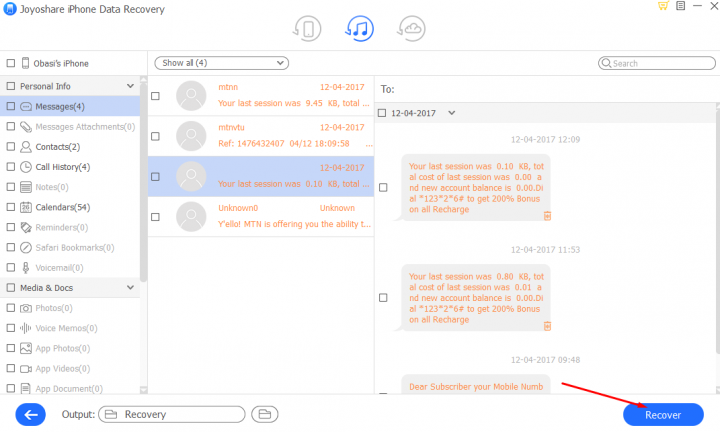Select Recover from iDevice mode icon
Image resolution: width=720 pixels, height=432 pixels.
[307, 29]
